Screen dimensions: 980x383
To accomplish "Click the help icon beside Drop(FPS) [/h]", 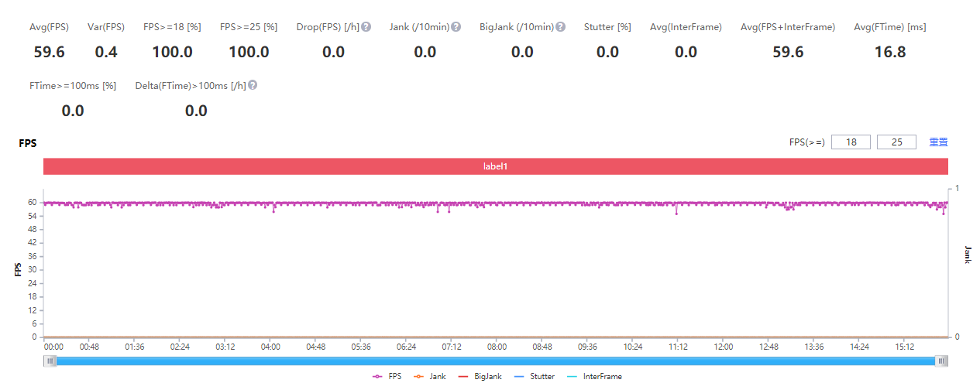I will pyautogui.click(x=366, y=27).
